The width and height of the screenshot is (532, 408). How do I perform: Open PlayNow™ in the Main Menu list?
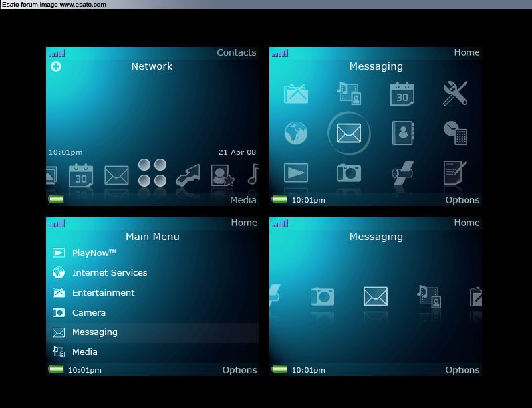pos(94,253)
